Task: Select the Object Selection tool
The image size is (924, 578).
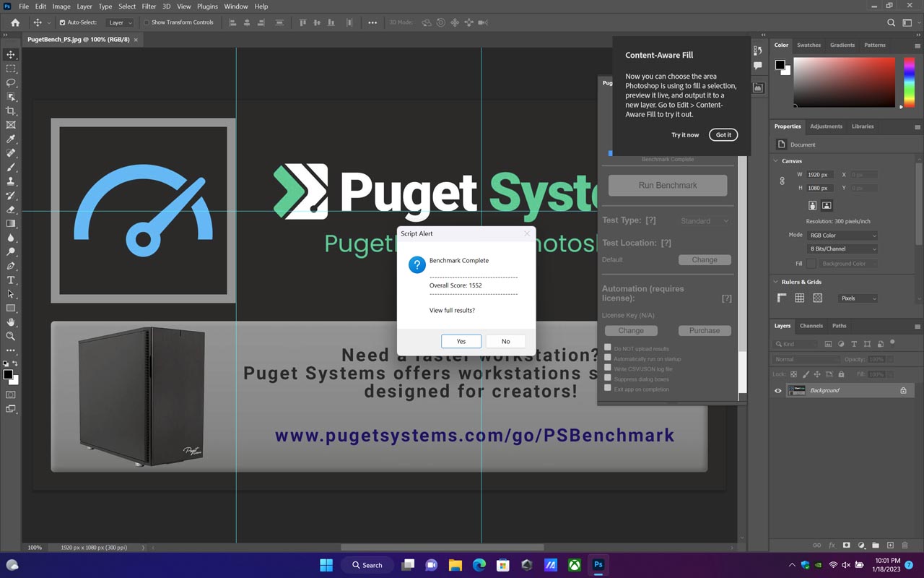Action: click(x=11, y=97)
